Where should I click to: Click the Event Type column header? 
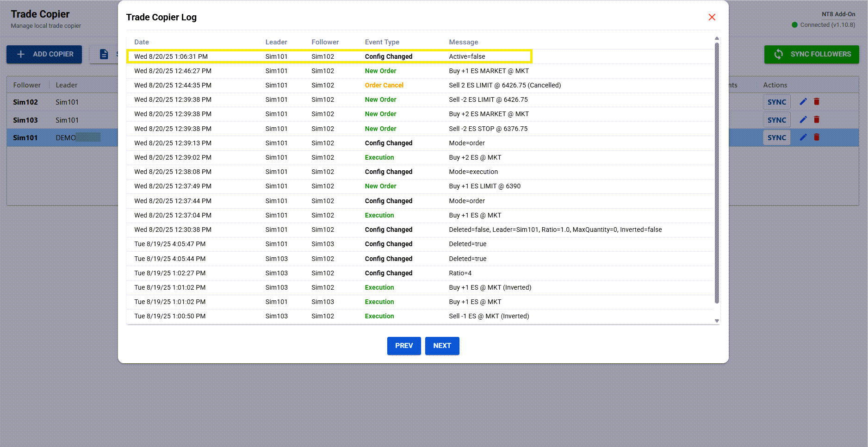click(382, 42)
